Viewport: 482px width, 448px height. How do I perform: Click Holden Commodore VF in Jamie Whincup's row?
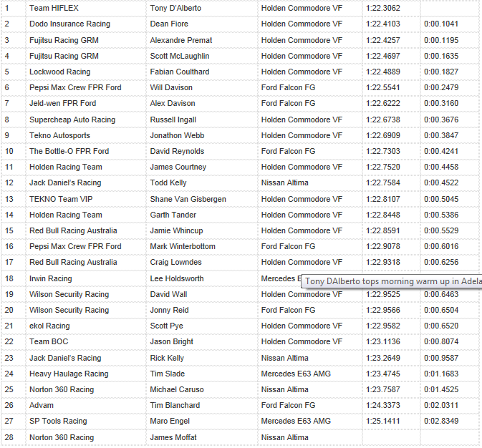[x=302, y=230]
